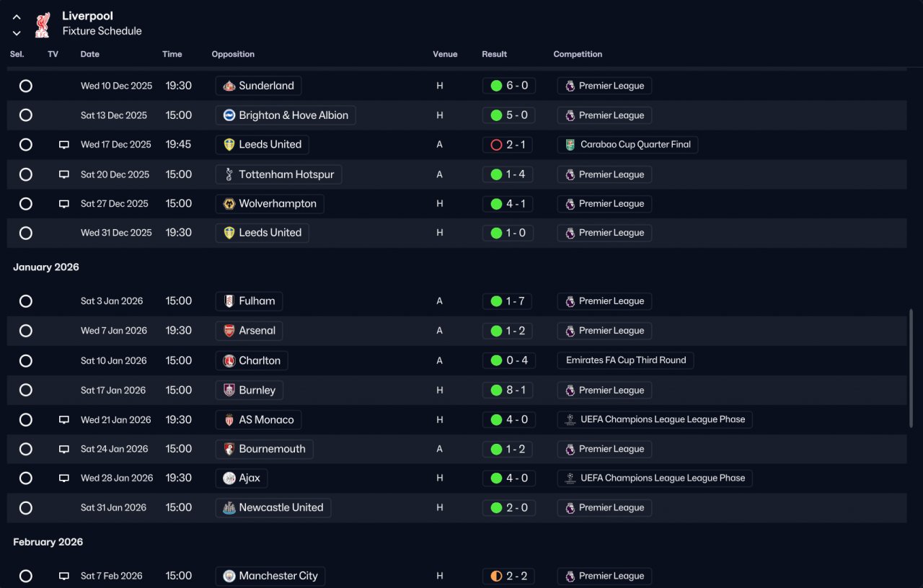
Task: Click the Tottenham Hotspur club badge
Action: [229, 174]
